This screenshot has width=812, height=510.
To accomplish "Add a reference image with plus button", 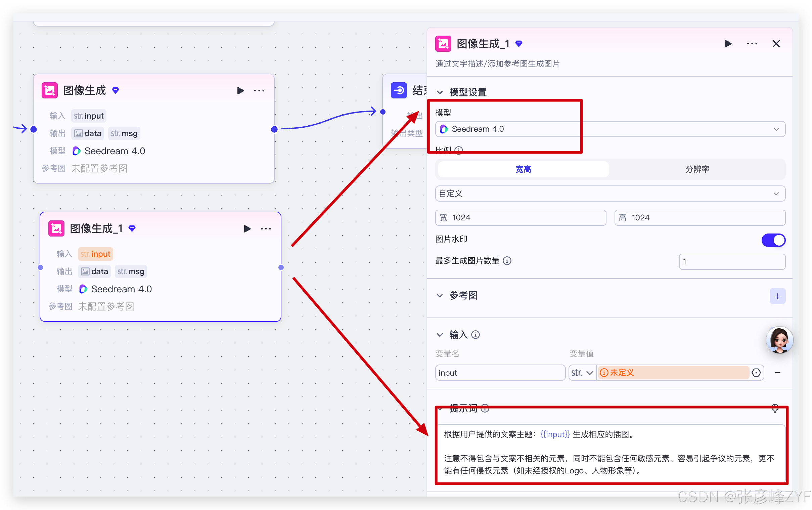I will (x=777, y=296).
